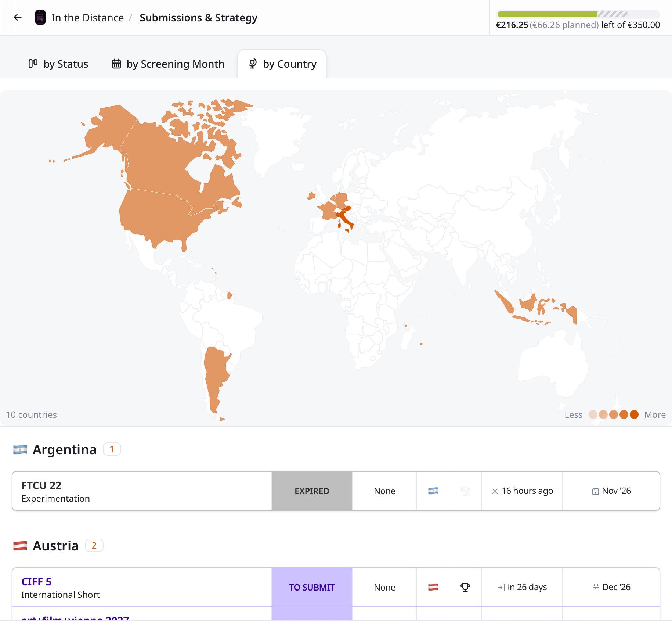Click Italy on the world map
The height and width of the screenshot is (621, 672).
tap(345, 219)
